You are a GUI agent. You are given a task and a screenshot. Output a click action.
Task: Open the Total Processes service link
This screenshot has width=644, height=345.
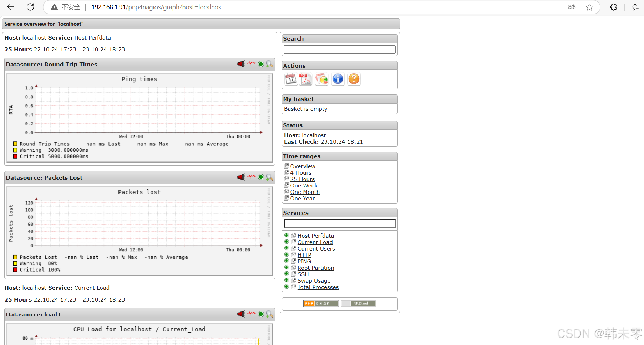[x=318, y=287]
